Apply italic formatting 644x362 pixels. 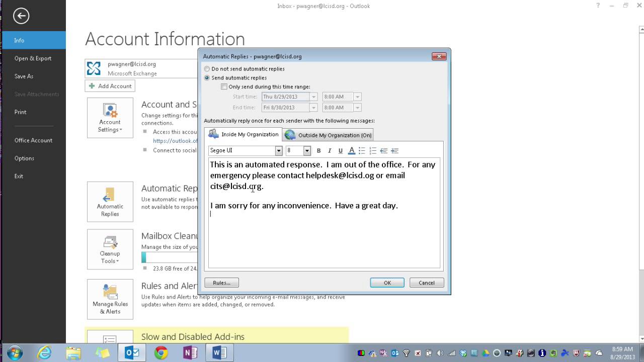coord(330,150)
